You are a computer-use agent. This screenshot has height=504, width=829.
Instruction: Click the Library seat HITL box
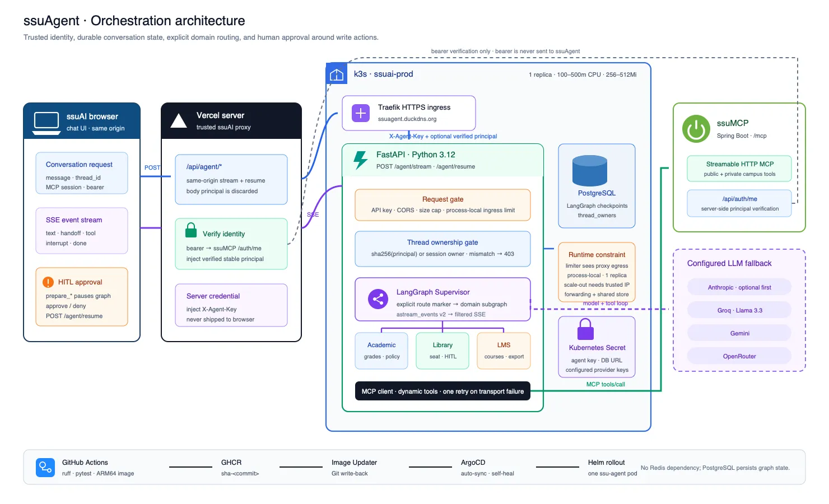[x=443, y=351]
